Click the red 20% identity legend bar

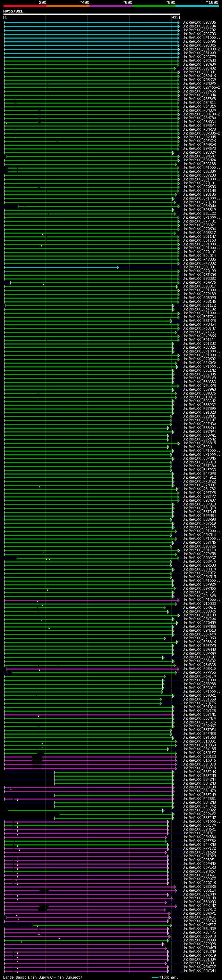pos(25,6)
